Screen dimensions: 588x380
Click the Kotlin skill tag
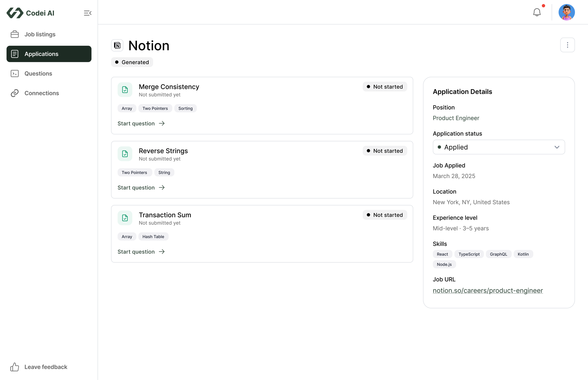click(x=523, y=254)
